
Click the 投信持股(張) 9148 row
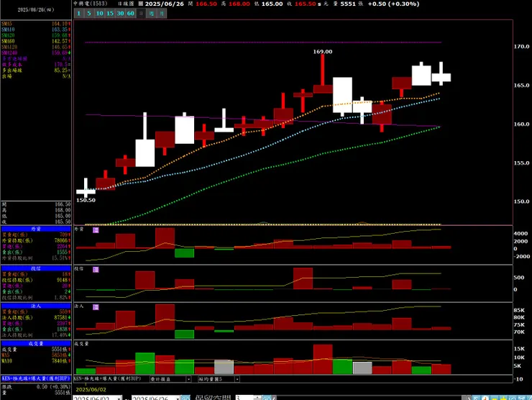point(36,280)
